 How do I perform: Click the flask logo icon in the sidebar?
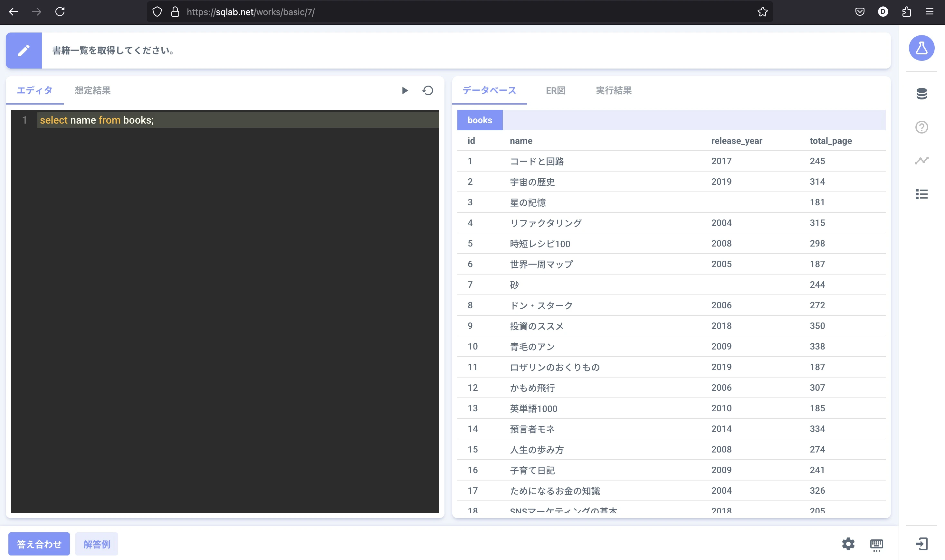coord(921,48)
